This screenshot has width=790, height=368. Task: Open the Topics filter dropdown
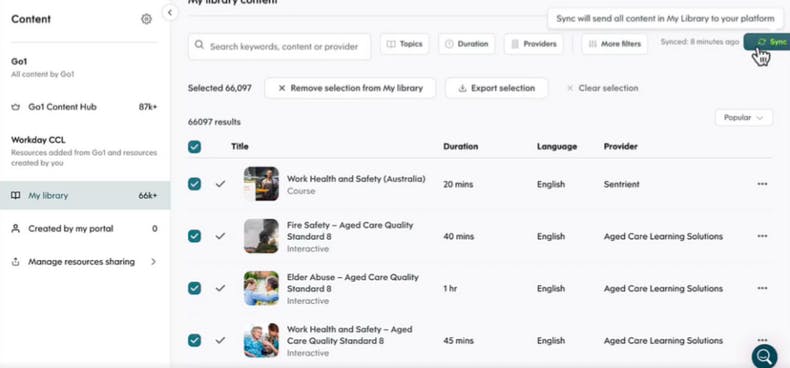point(405,44)
